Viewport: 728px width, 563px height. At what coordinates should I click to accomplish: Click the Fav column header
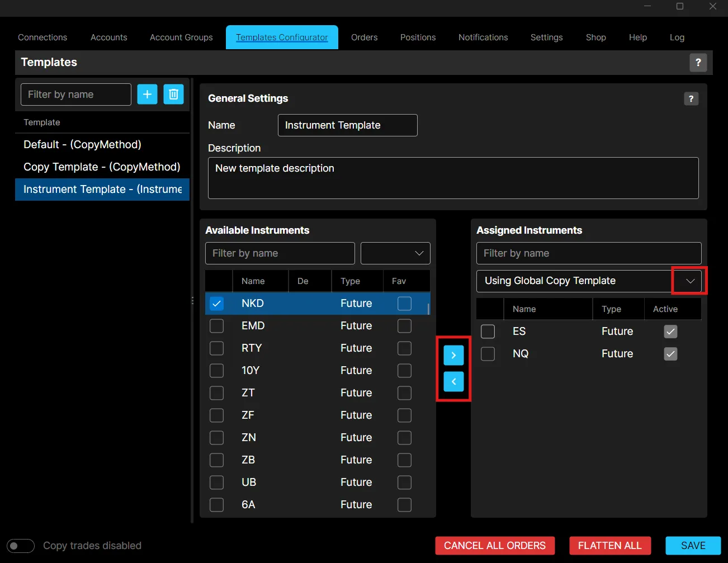point(406,281)
